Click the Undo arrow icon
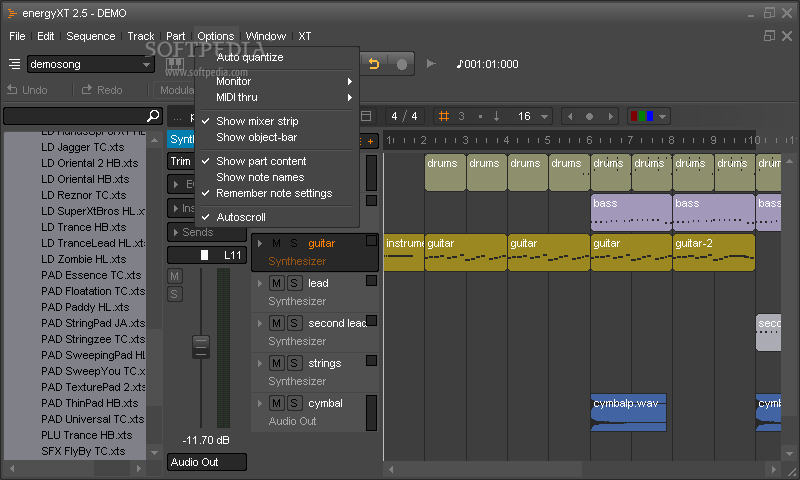The width and height of the screenshot is (800, 480). click(x=12, y=90)
